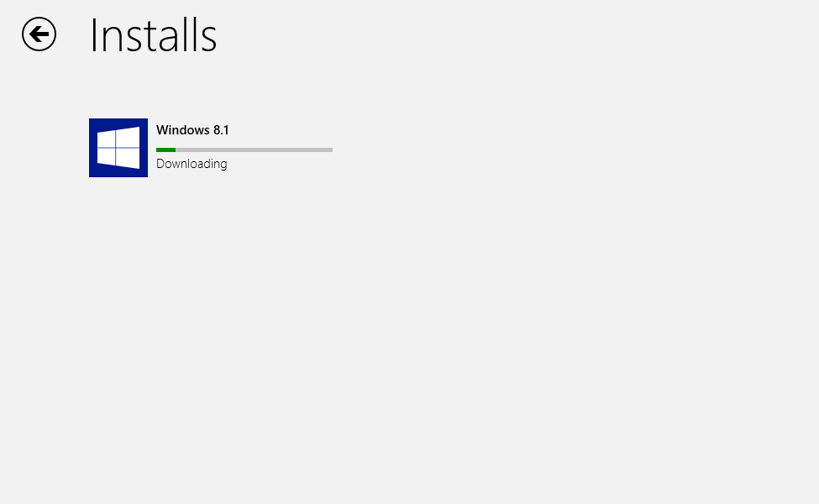Click the bold Windows 8.1 title text
The width and height of the screenshot is (819, 504).
pos(192,130)
